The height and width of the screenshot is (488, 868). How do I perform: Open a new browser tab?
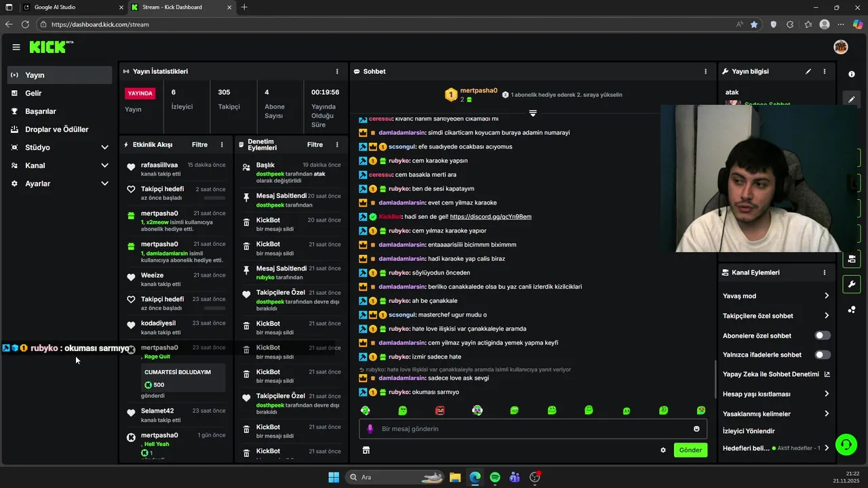pyautogui.click(x=244, y=7)
